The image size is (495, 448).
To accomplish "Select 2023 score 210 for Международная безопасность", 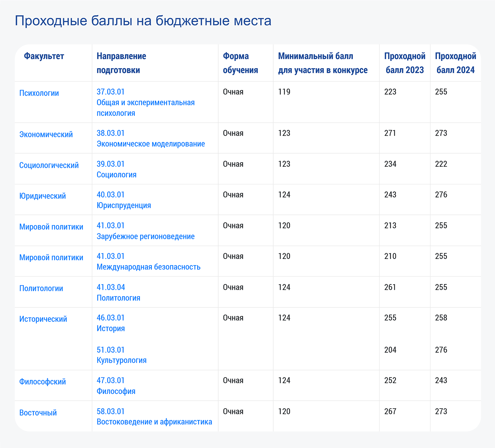I will 390,256.
